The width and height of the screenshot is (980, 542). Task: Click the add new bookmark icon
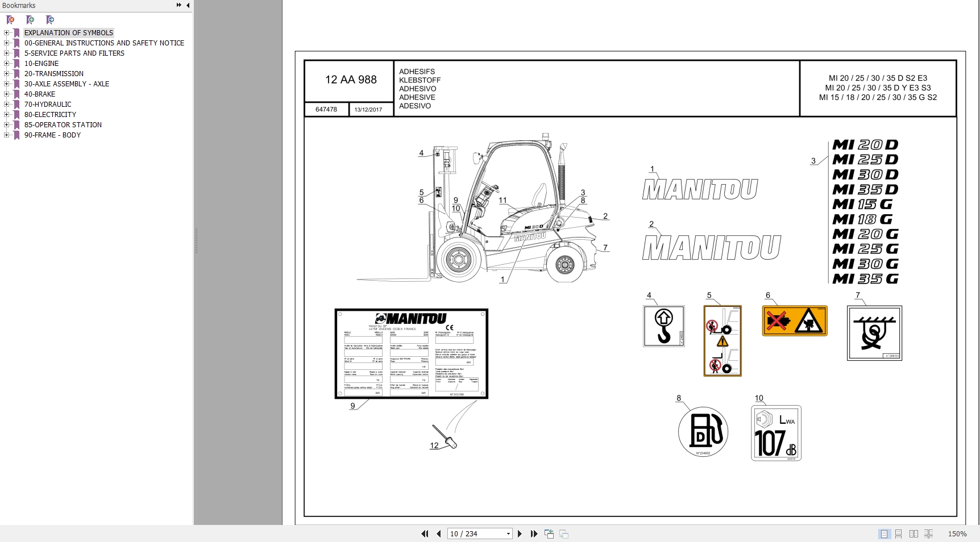(30, 20)
